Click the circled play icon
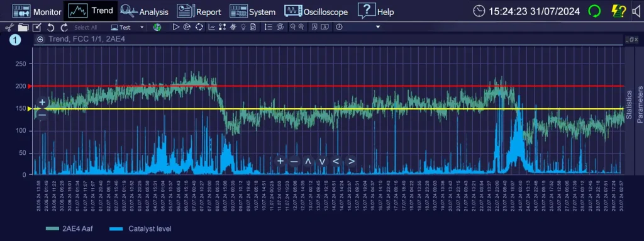 pos(187,27)
